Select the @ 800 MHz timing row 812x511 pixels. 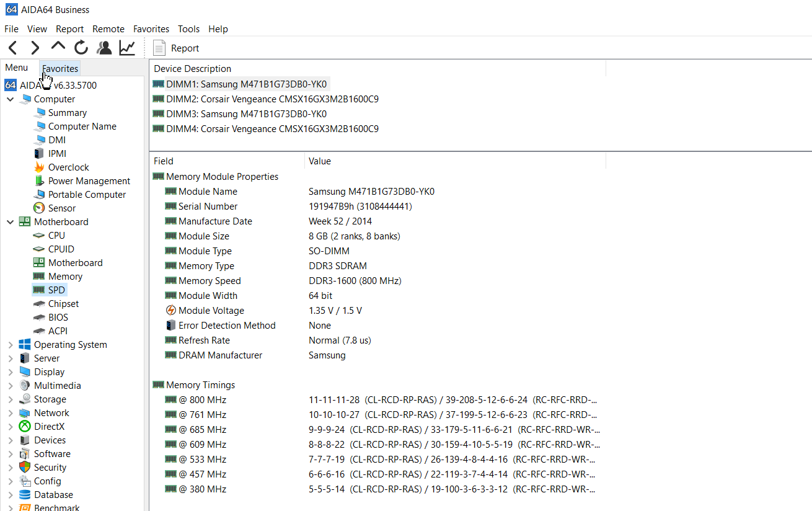pos(377,399)
